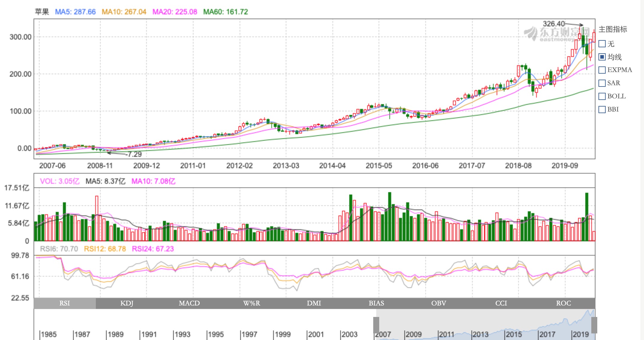Image resolution: width=644 pixels, height=340 pixels.
Task: Click the RSI24: 67.23 value label
Action: [153, 249]
